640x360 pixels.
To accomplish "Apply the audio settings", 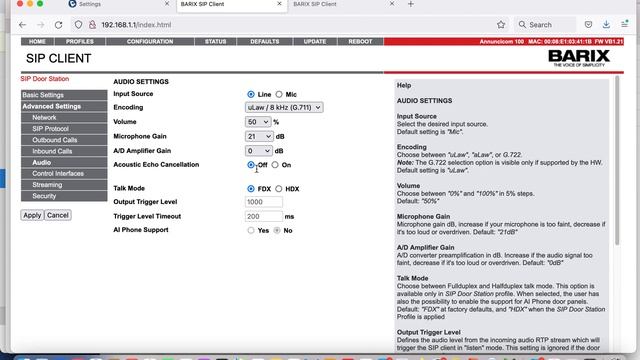I will tap(32, 215).
